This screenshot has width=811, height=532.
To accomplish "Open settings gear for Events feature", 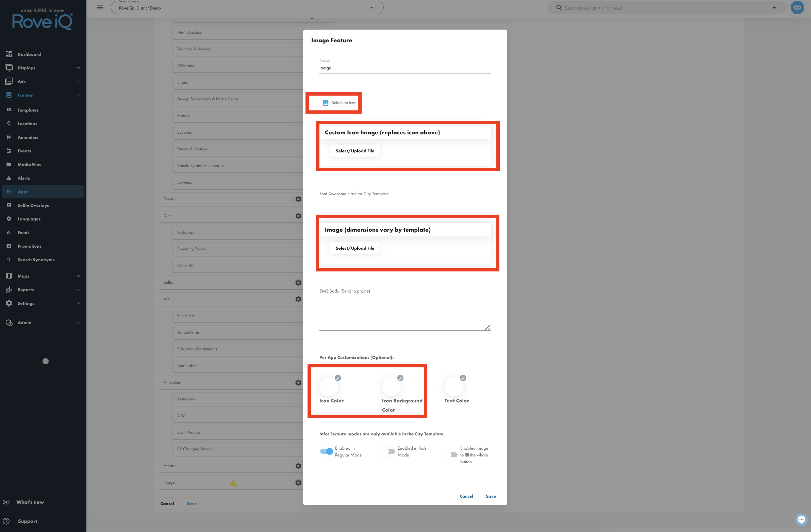I will point(298,199).
